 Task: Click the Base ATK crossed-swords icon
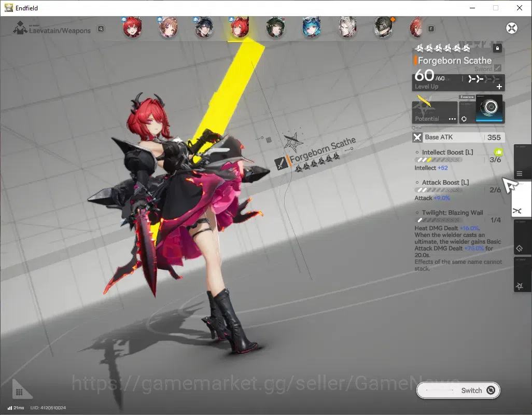click(417, 137)
